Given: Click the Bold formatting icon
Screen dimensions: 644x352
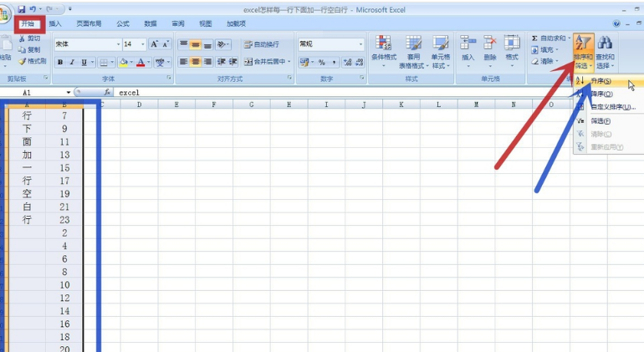Looking at the screenshot, I should point(60,63).
